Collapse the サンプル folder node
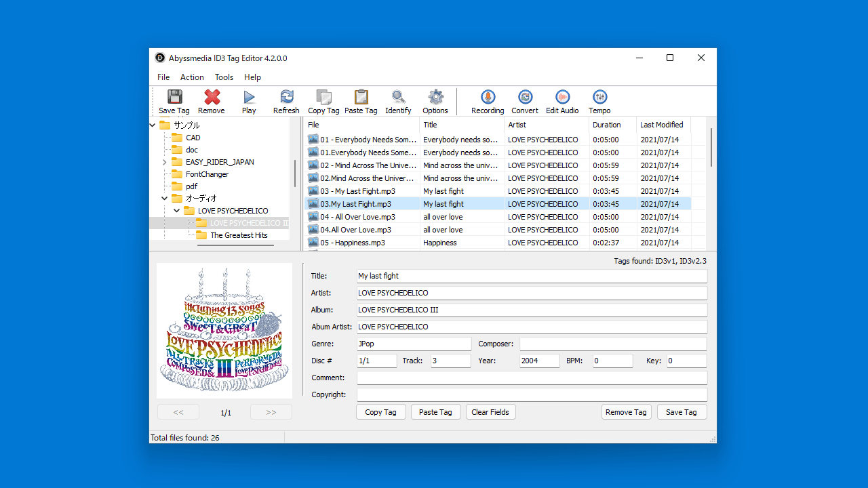The height and width of the screenshot is (488, 868). (153, 125)
